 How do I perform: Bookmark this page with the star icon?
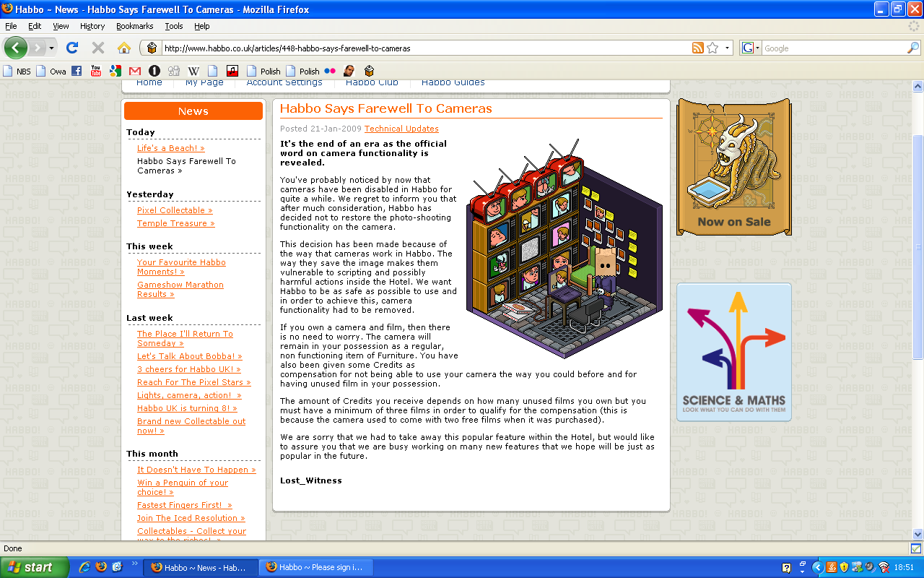pyautogui.click(x=712, y=48)
